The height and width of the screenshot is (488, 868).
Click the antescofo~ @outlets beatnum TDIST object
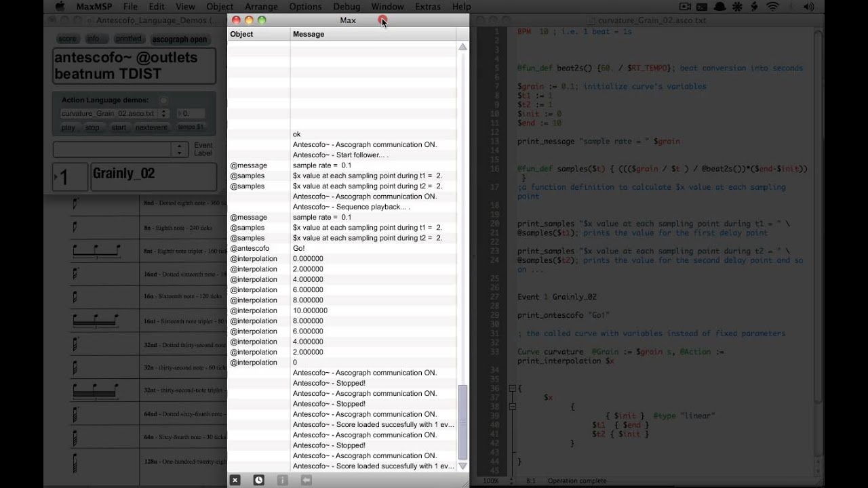tap(134, 66)
